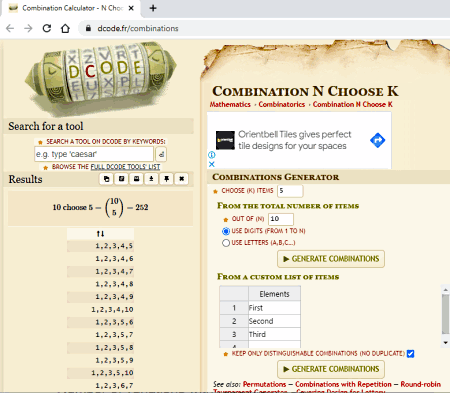Click Generate Combinations under total number of items
The image size is (450, 393).
(331, 259)
